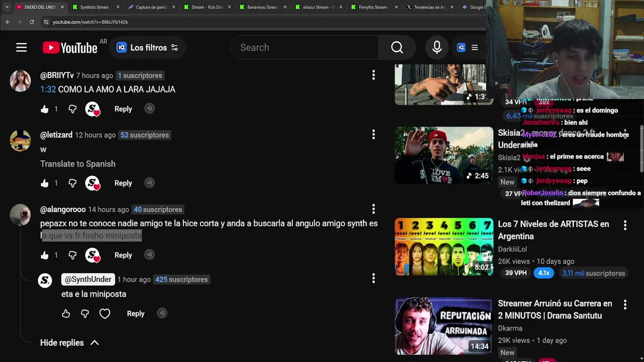644x362 pixels.
Task: Click the vidIQ badge on @BRIIYTv comment
Action: (149, 109)
